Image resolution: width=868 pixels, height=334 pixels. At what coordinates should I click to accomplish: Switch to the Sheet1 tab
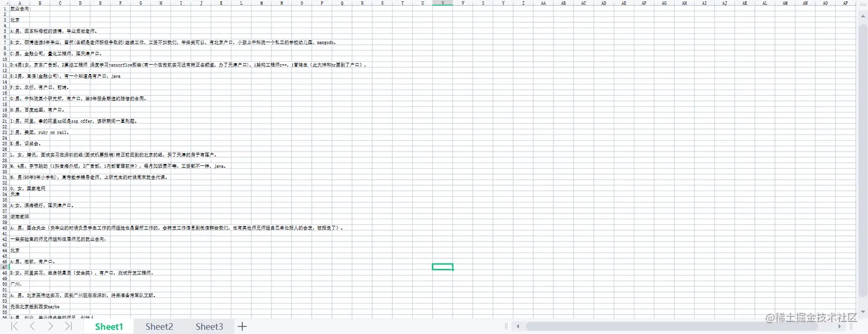coord(109,327)
